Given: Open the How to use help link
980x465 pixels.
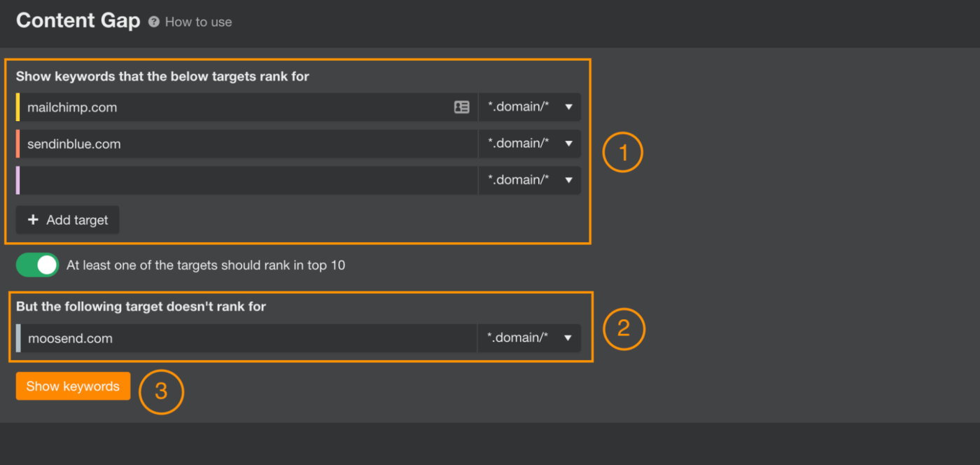Looking at the screenshot, I should [198, 22].
